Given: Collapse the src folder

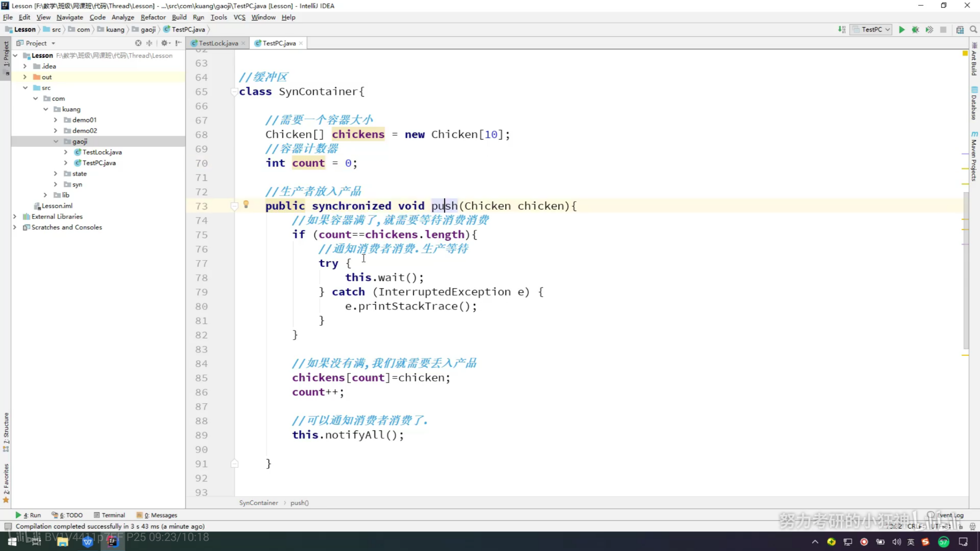Looking at the screenshot, I should tap(25, 88).
